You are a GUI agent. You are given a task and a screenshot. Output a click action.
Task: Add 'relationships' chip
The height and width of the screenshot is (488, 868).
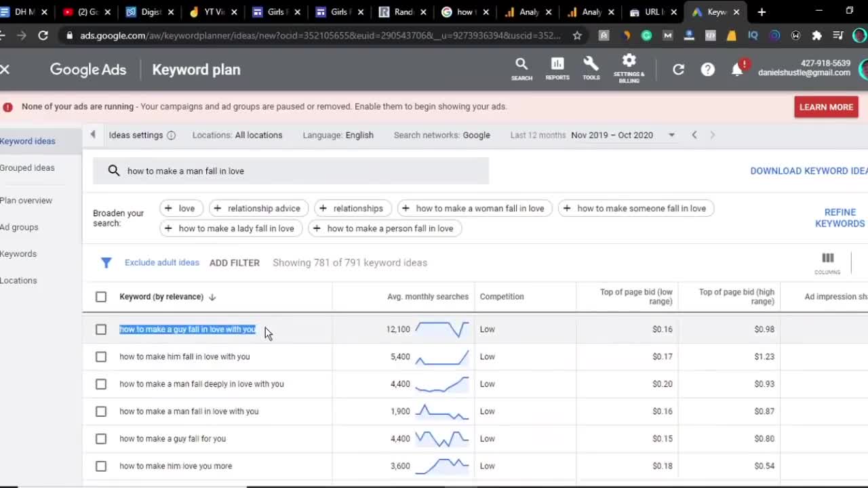coord(353,208)
